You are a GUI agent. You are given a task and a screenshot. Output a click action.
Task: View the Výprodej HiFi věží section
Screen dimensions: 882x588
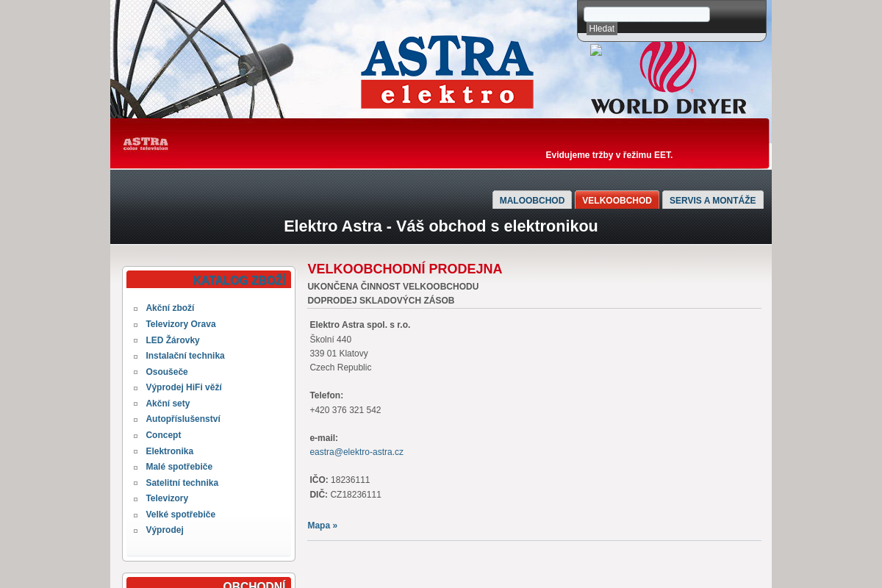point(184,387)
